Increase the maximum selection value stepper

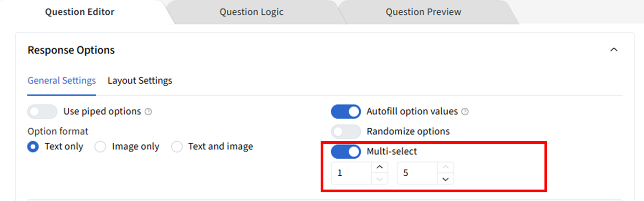(x=445, y=167)
